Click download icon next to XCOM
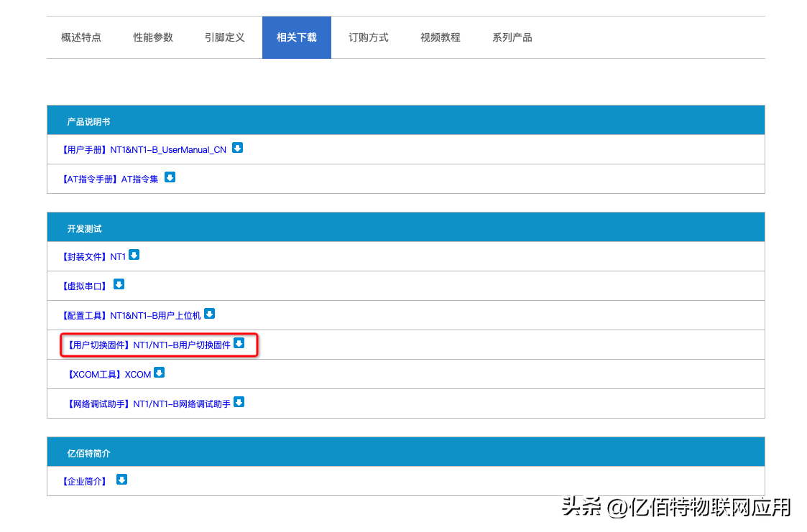Viewport: 807px width, 532px height. 159,373
